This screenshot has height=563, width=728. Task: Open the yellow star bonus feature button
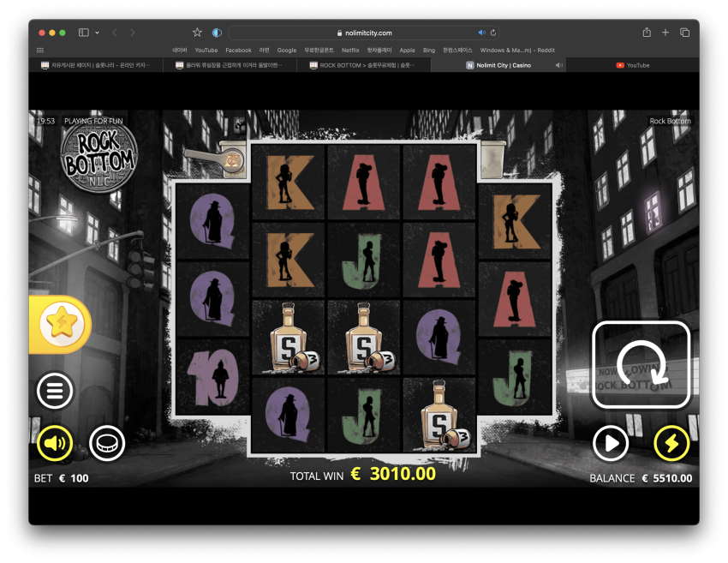pyautogui.click(x=62, y=324)
